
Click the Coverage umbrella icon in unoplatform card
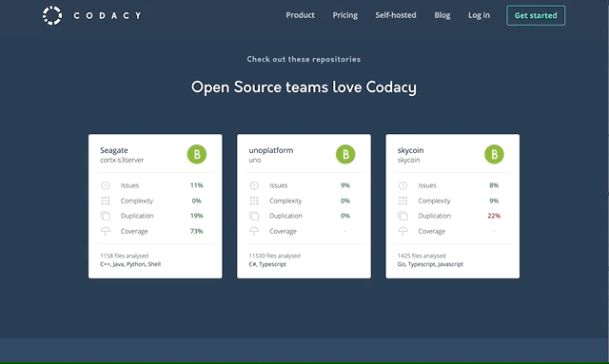254,231
